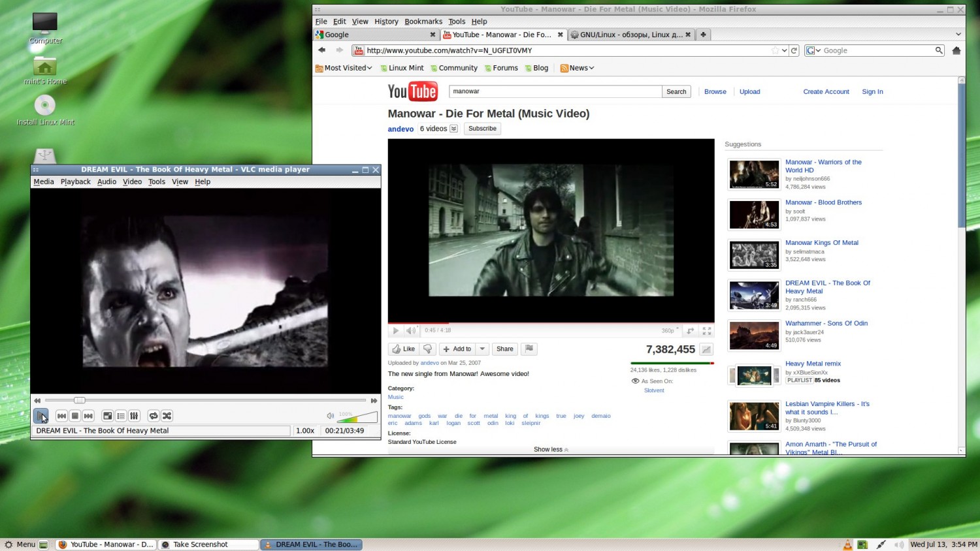Skip to previous track in VLC
Image resolution: width=980 pixels, height=551 pixels.
61,416
